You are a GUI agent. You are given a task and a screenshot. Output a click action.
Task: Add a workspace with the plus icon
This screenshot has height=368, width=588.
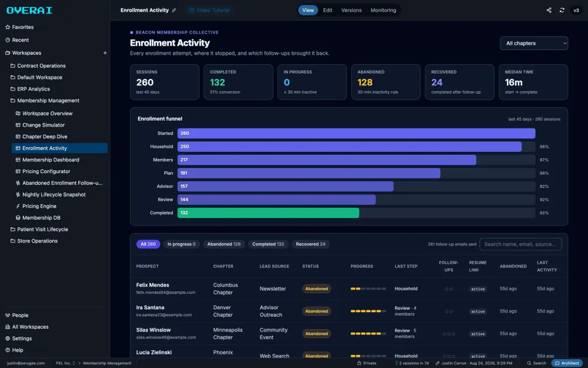click(x=105, y=53)
